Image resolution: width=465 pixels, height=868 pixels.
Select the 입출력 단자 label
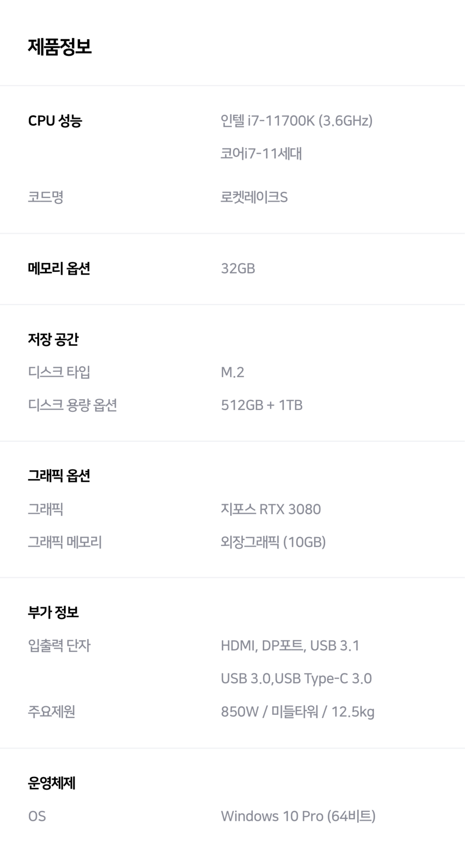[59, 646]
